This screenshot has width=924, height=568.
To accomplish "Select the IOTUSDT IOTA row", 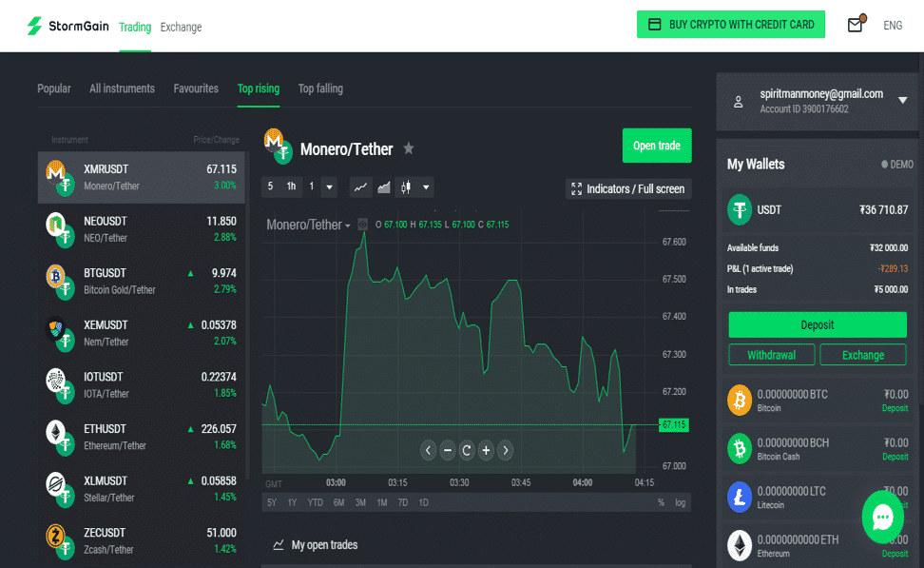I will [x=142, y=384].
